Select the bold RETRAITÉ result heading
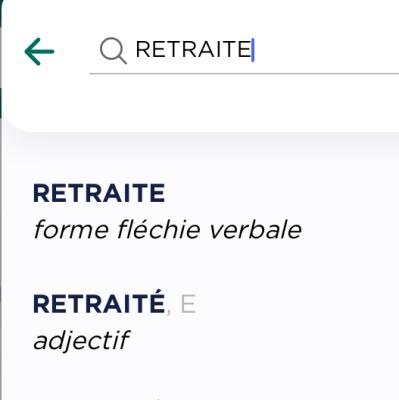Screen dimensions: 399x400 point(99,302)
